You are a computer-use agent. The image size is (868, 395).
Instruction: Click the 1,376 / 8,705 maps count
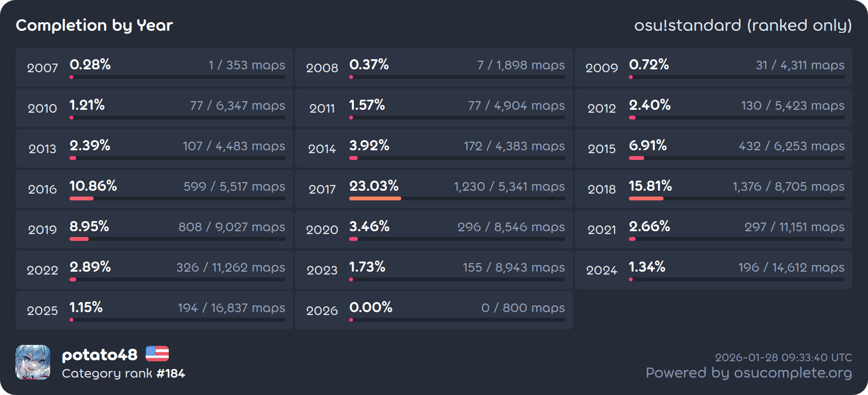point(788,186)
